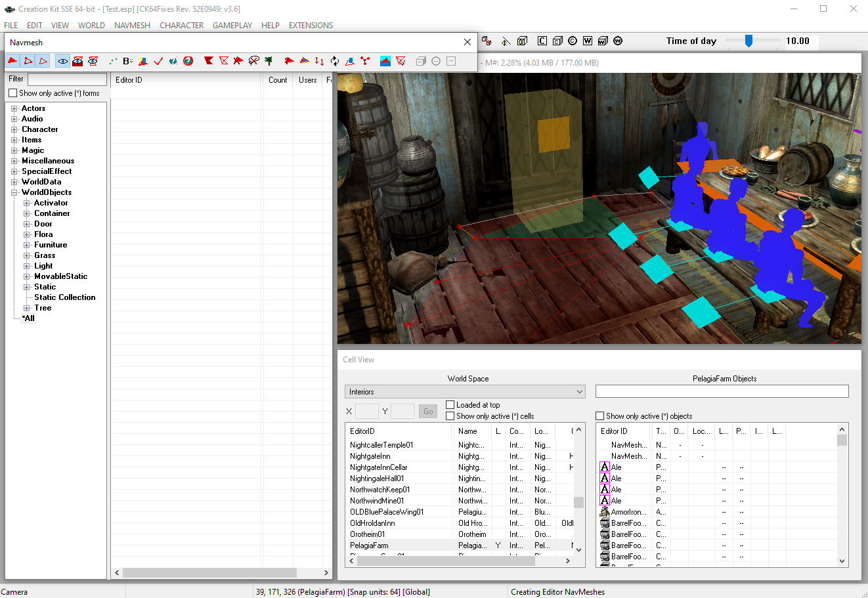Click the cube with letter C icon
Image resolution: width=868 pixels, height=598 pixels.
click(x=557, y=41)
